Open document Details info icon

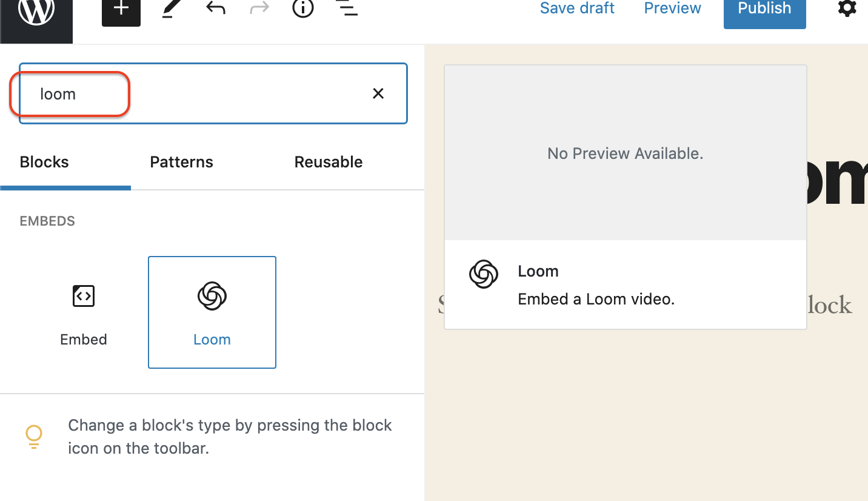click(303, 8)
